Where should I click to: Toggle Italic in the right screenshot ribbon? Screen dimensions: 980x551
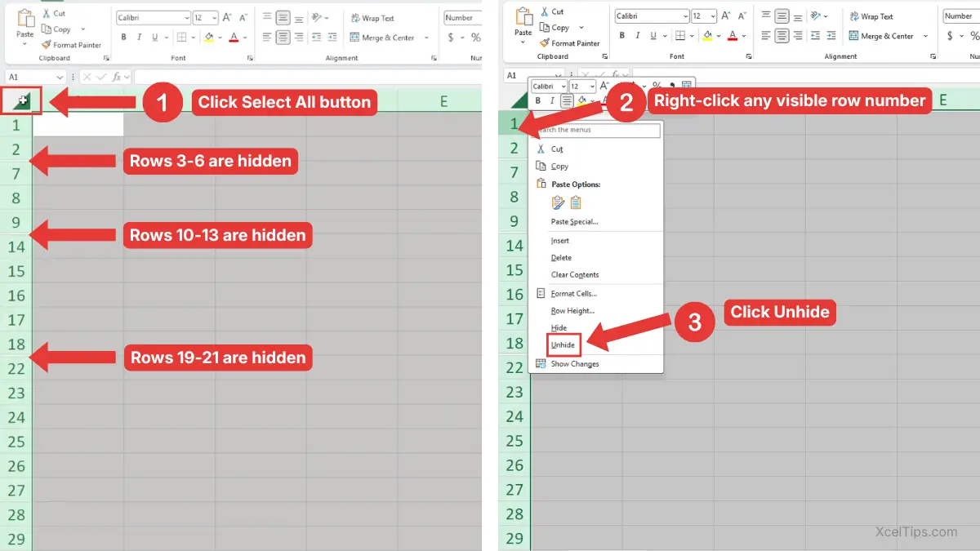(638, 36)
